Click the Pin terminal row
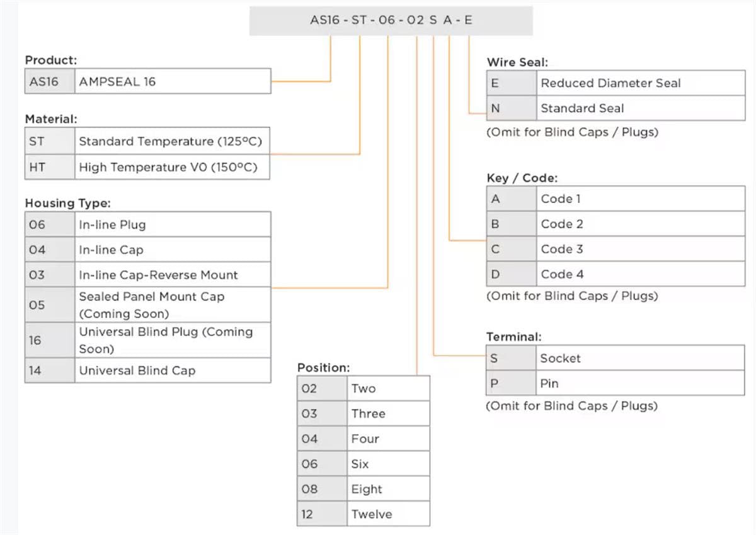The image size is (756, 535). (616, 383)
